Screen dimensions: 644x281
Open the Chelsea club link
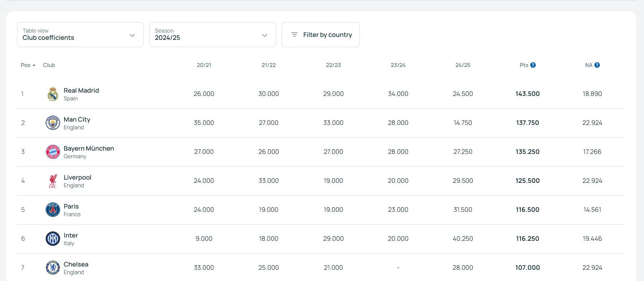[76, 264]
